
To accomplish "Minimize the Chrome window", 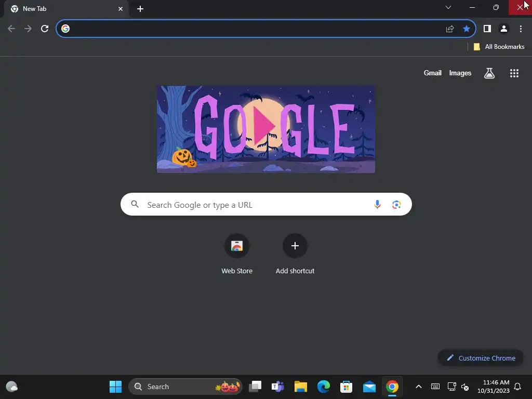I will coord(472,7).
